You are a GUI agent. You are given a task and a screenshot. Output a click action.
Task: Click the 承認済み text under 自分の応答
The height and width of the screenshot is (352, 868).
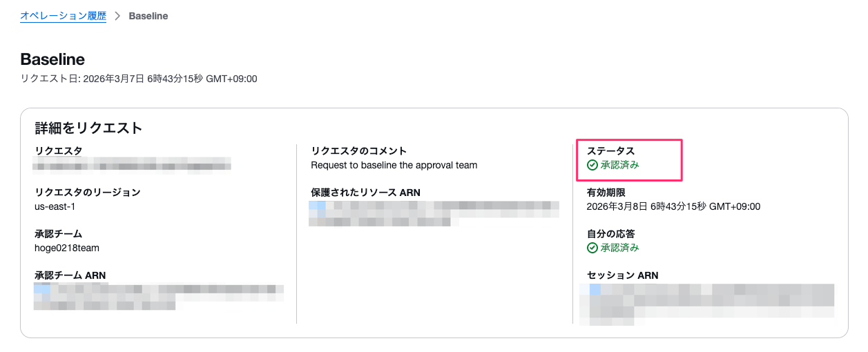(619, 248)
